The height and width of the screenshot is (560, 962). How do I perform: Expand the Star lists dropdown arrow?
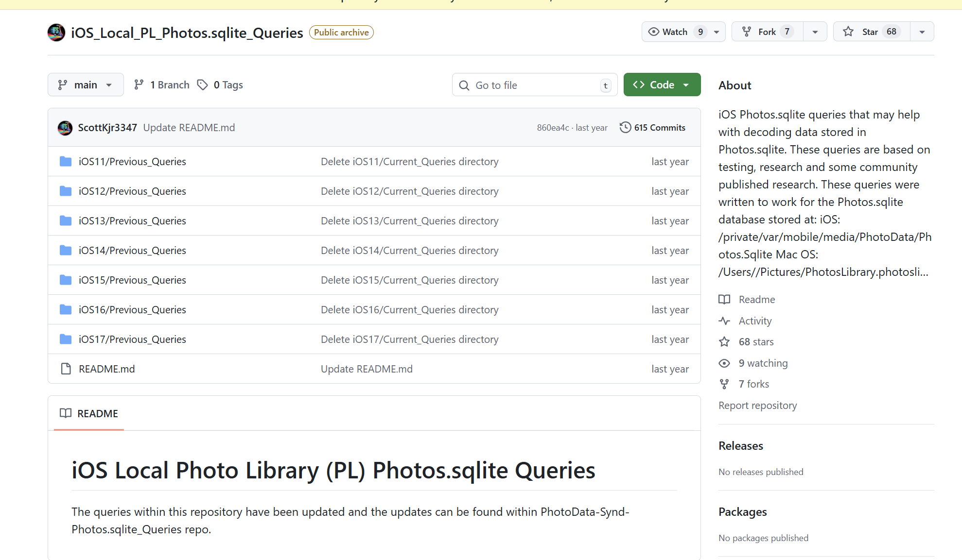922,32
